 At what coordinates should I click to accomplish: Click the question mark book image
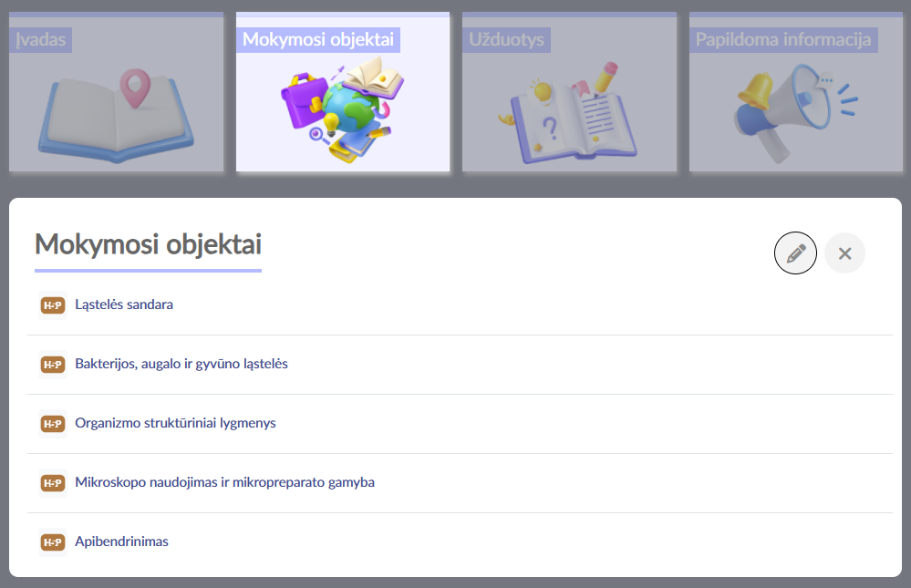[566, 113]
